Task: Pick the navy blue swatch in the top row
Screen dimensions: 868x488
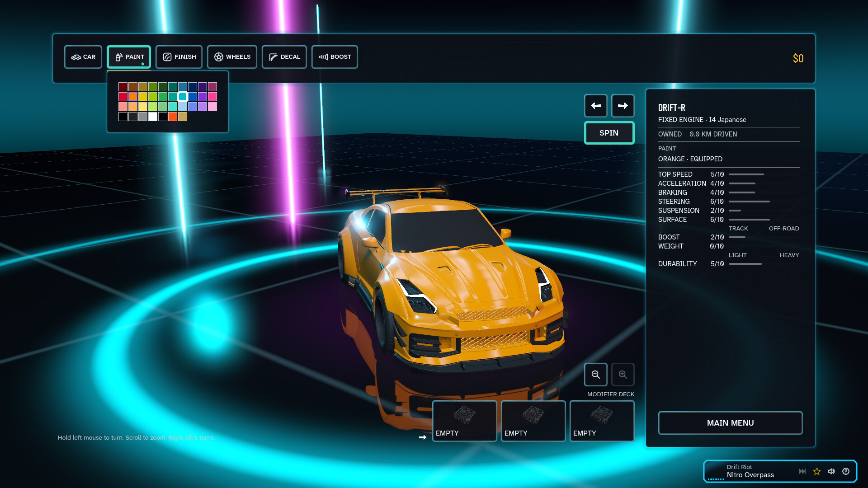Action: click(193, 87)
